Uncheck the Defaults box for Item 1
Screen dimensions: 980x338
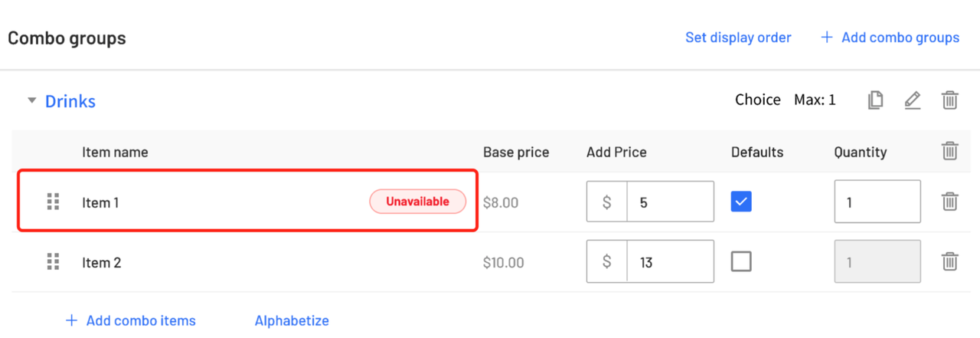pos(741,202)
